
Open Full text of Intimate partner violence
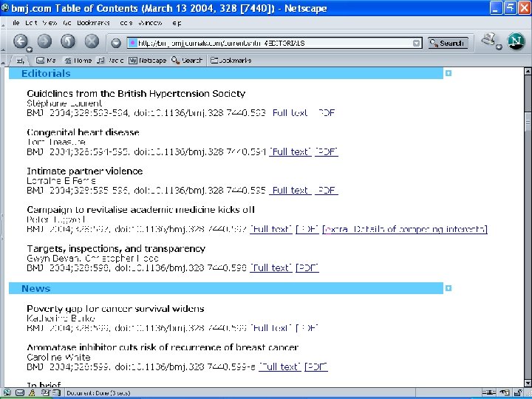[290, 191]
